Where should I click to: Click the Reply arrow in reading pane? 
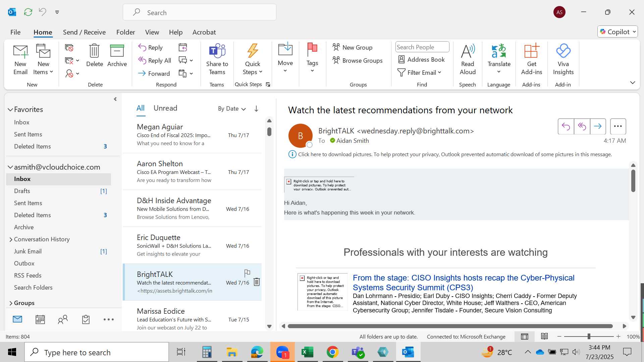click(x=566, y=126)
